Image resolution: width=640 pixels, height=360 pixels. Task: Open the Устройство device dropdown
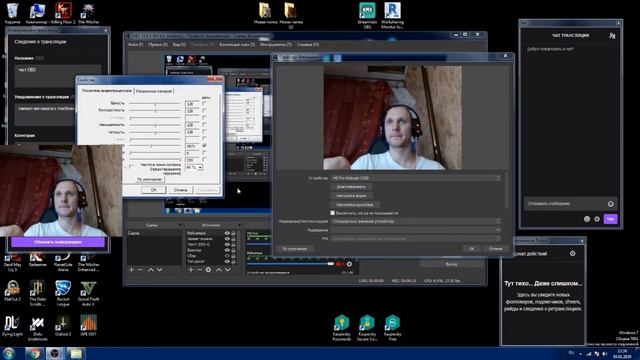[x=416, y=178]
